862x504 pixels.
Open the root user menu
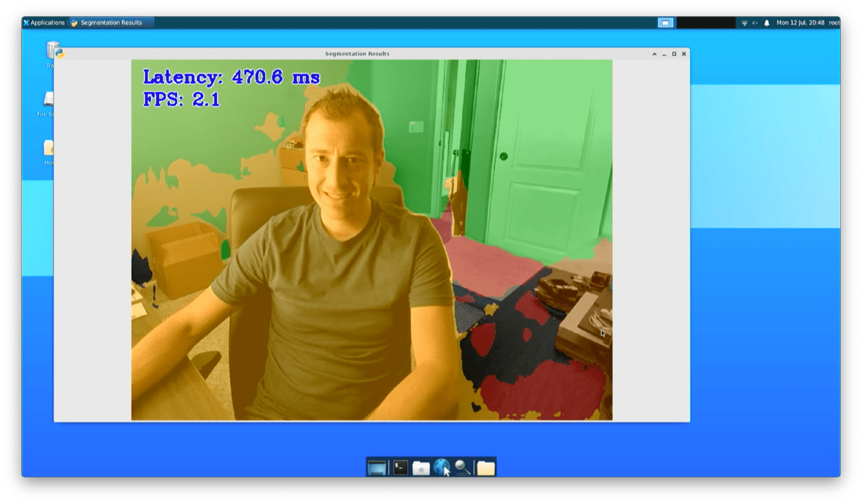834,23
